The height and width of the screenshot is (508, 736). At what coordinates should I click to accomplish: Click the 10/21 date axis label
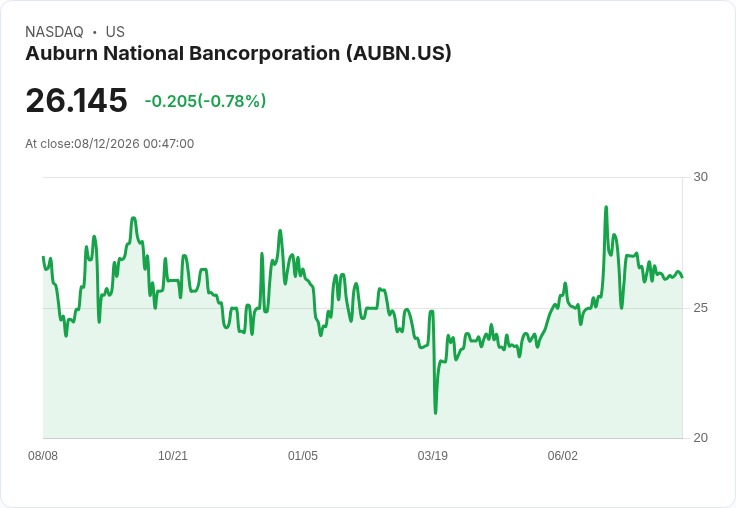click(x=173, y=456)
